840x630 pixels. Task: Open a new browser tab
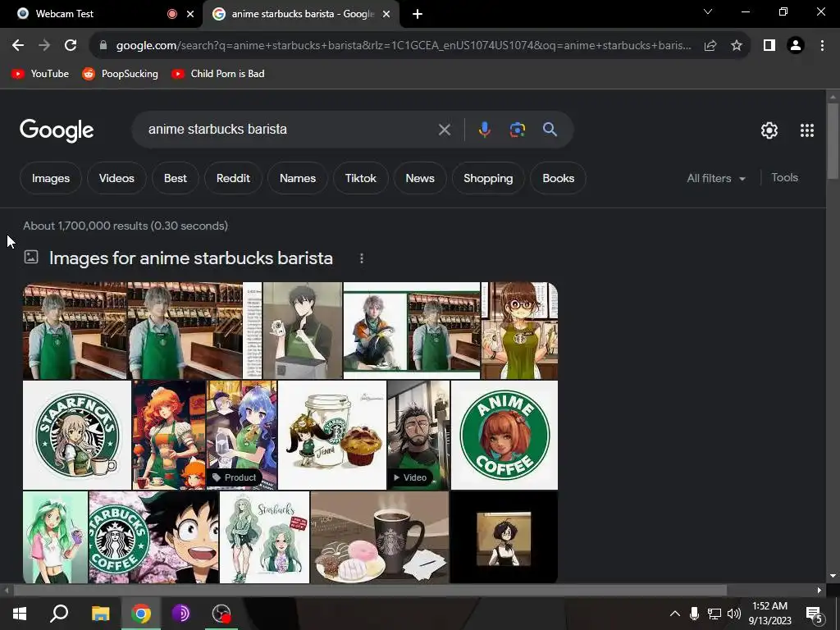[x=418, y=15]
